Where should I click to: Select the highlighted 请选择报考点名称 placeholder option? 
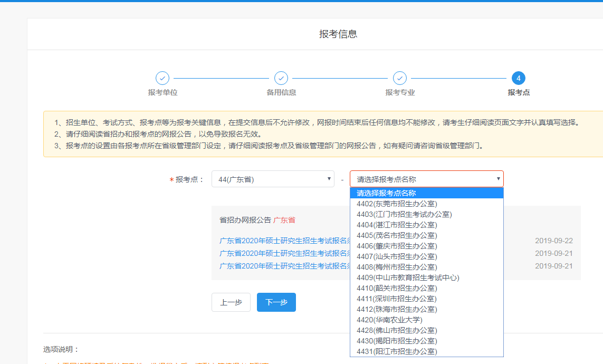393,193
